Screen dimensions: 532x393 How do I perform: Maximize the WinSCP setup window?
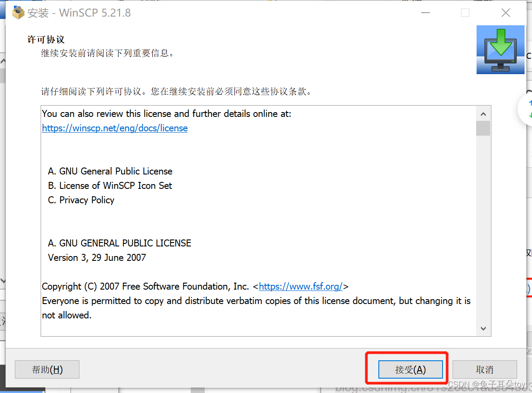(x=465, y=13)
